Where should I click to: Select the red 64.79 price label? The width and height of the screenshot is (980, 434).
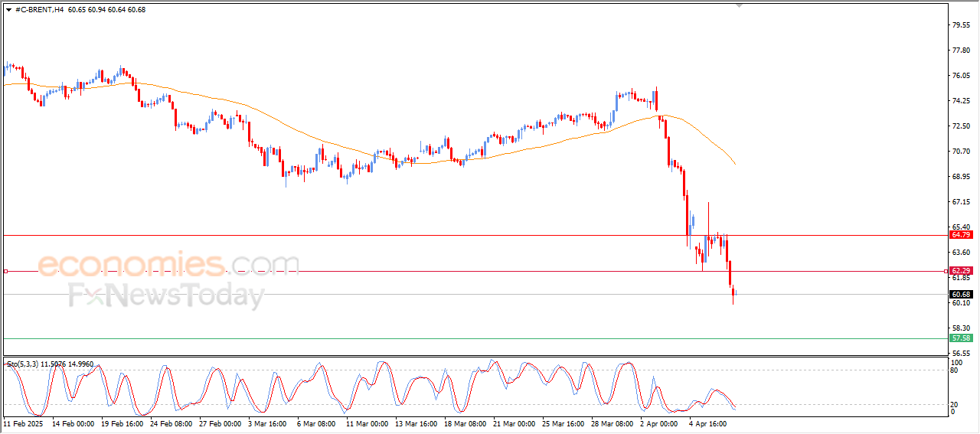click(x=961, y=235)
